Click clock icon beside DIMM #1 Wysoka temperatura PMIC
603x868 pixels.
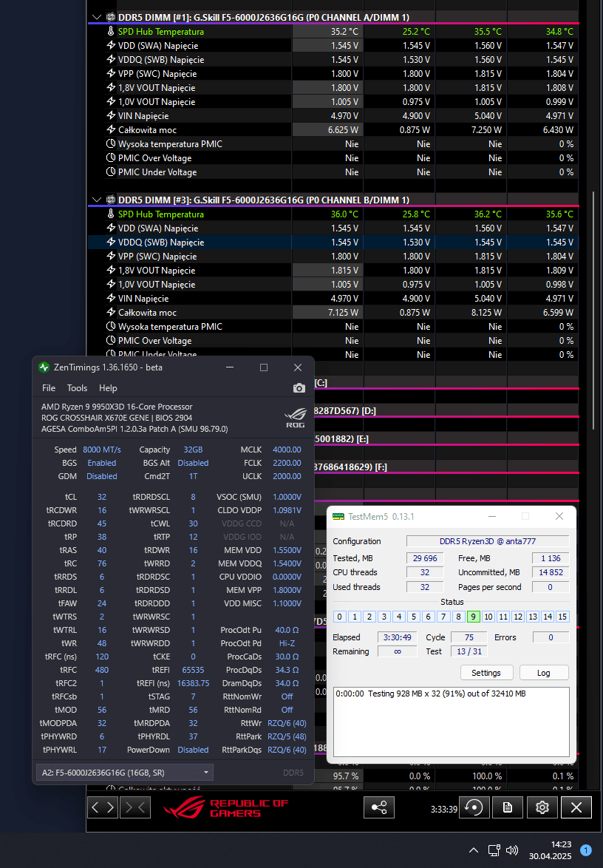coord(111,144)
